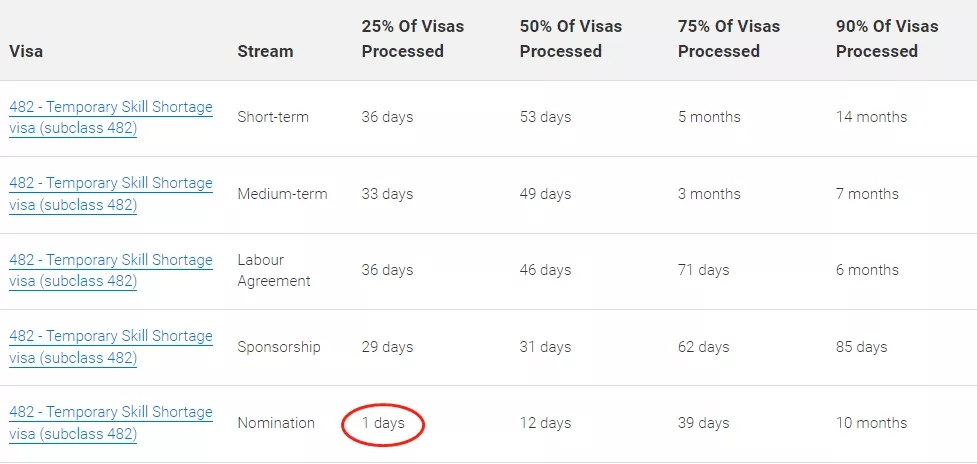Click the Stream column header
This screenshot has width=977, height=464.
[265, 51]
